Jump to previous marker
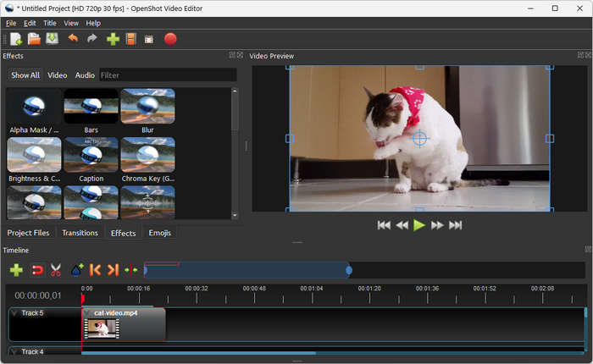Screen dimensions: 593x364 tap(95, 270)
